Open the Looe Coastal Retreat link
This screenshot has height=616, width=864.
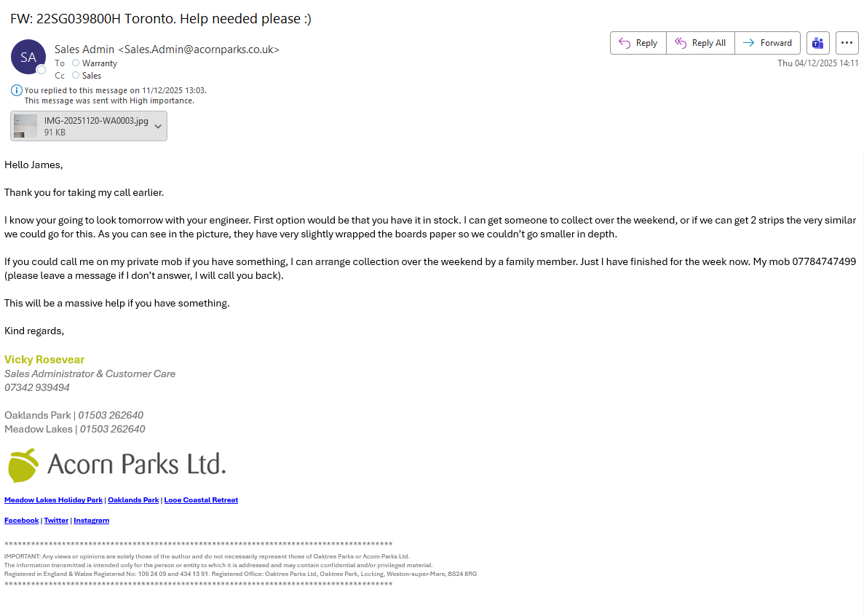point(201,500)
